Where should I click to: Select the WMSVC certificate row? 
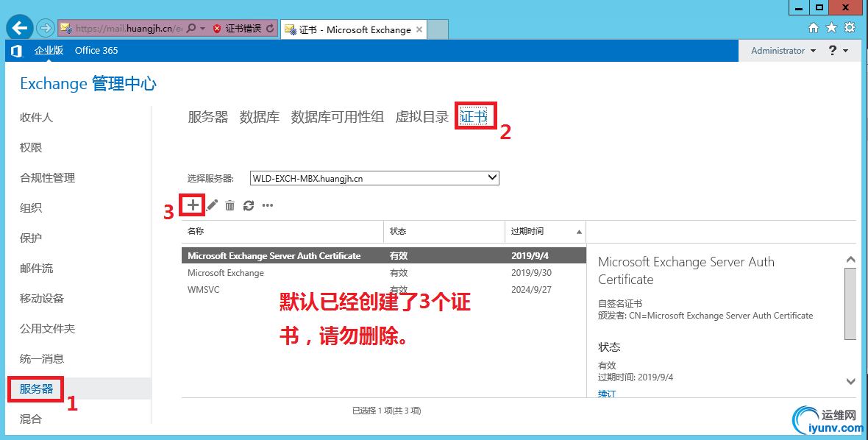coord(384,289)
